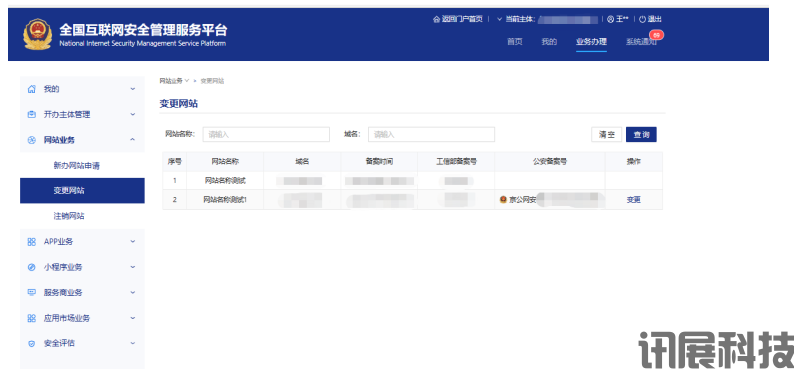The width and height of the screenshot is (794, 369).
Task: Expand the 我的 sidebar section
Action: [x=133, y=89]
